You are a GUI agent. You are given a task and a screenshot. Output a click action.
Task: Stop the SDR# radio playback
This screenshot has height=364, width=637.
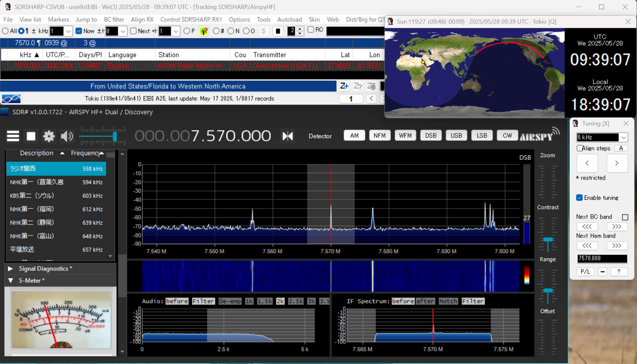coord(31,136)
